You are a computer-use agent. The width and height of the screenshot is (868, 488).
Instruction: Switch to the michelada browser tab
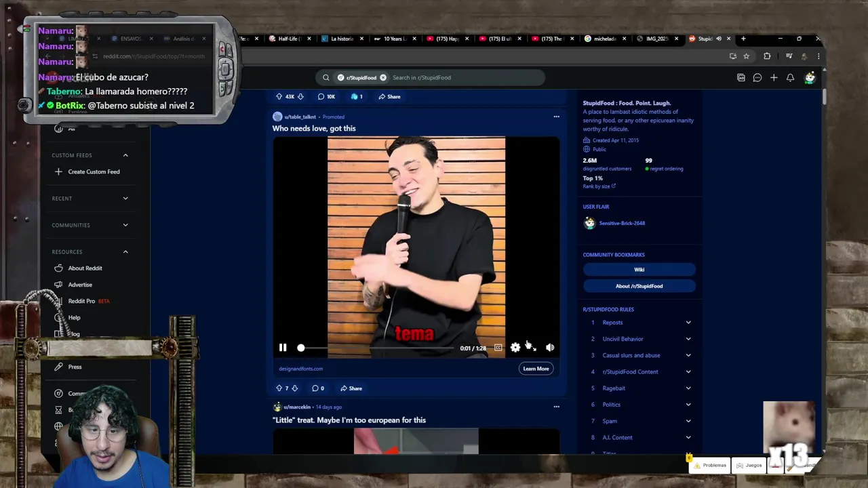pyautogui.click(x=604, y=39)
